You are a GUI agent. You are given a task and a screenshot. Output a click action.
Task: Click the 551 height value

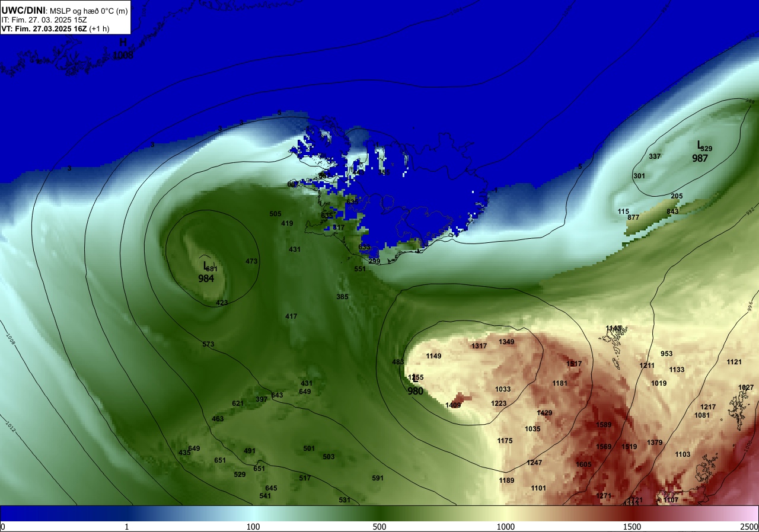[360, 269]
